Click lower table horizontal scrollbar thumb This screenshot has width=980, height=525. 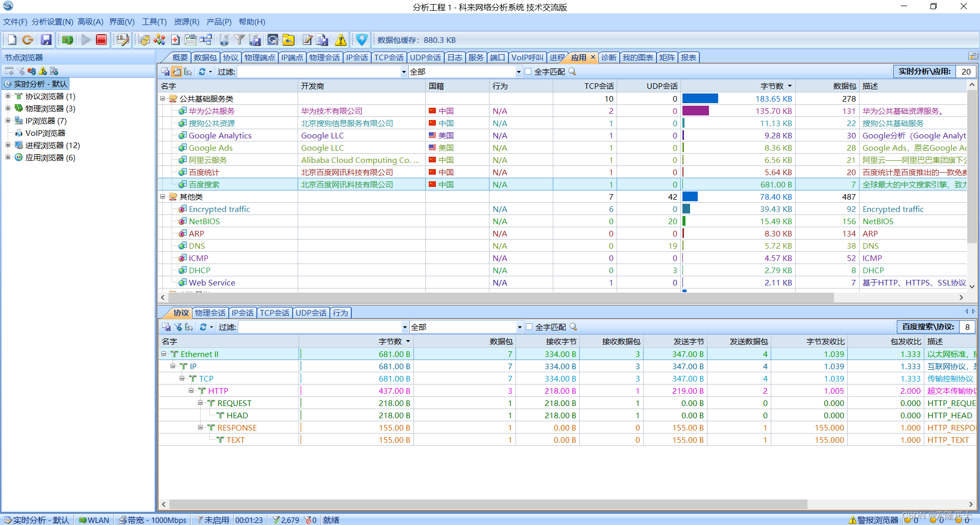(x=488, y=504)
